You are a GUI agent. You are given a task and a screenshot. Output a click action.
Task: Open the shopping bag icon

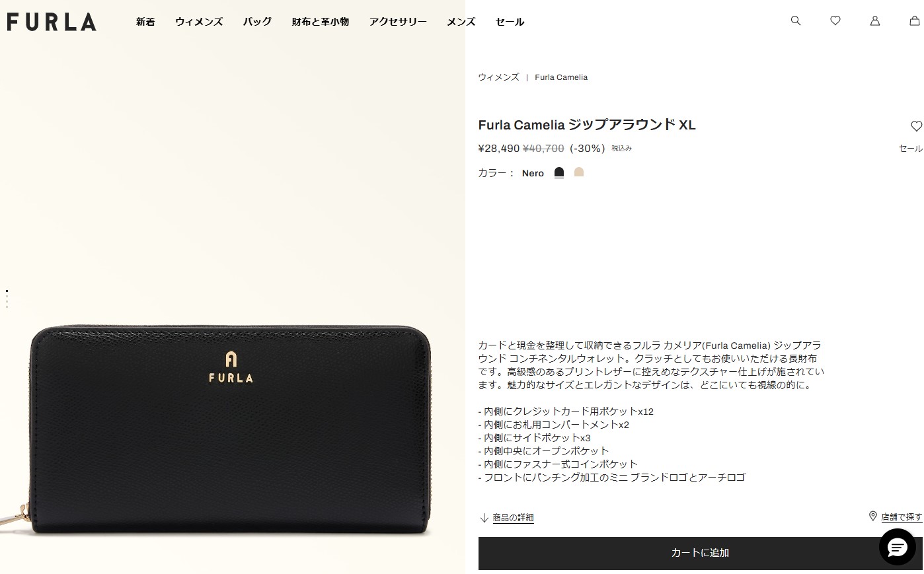(915, 20)
